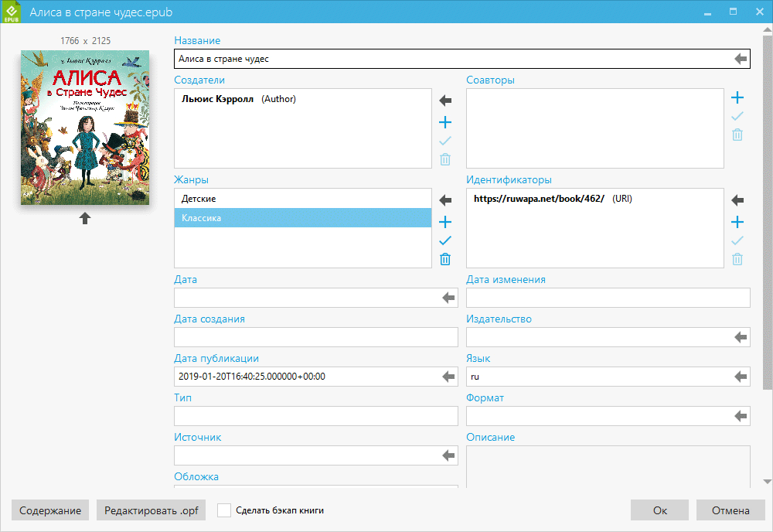Viewport: 773px width, 532px height.
Task: Click the up arrow below the cover image
Action: (85, 219)
